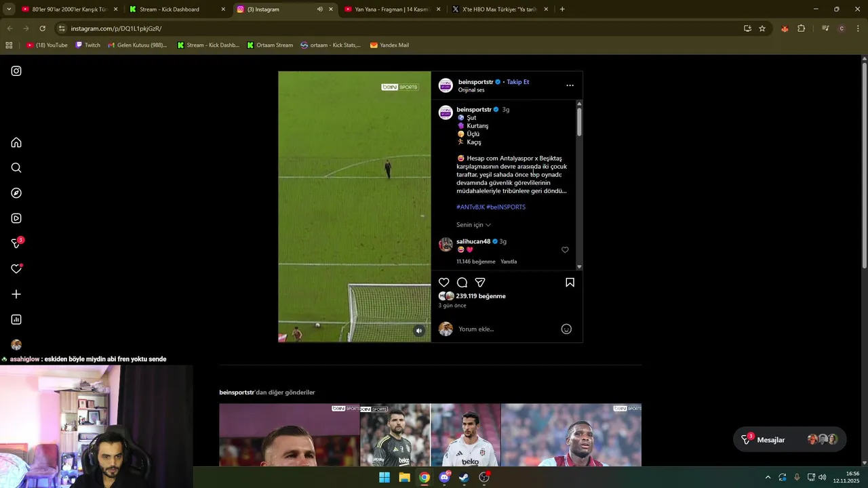Viewport: 868px width, 488px height.
Task: Save post with bookmark icon
Action: click(570, 282)
